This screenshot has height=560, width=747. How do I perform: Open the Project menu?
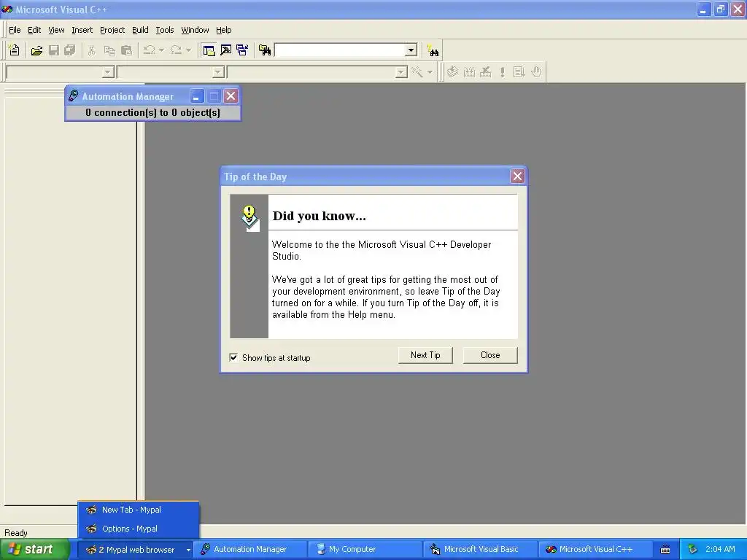(x=112, y=30)
